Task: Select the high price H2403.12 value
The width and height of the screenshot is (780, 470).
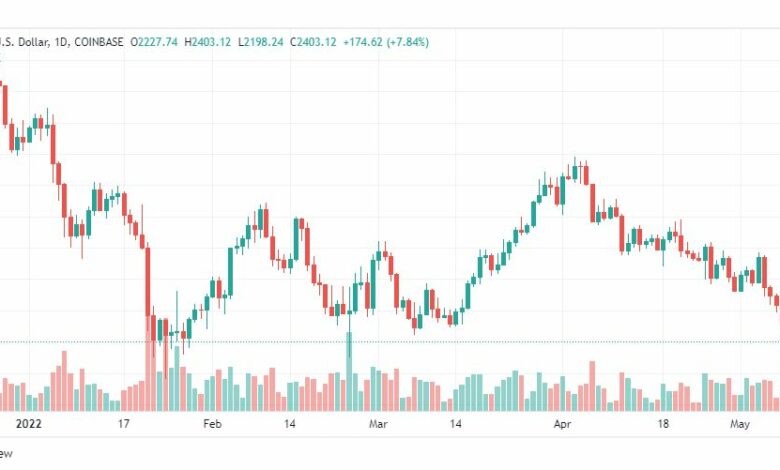Action: [207, 42]
